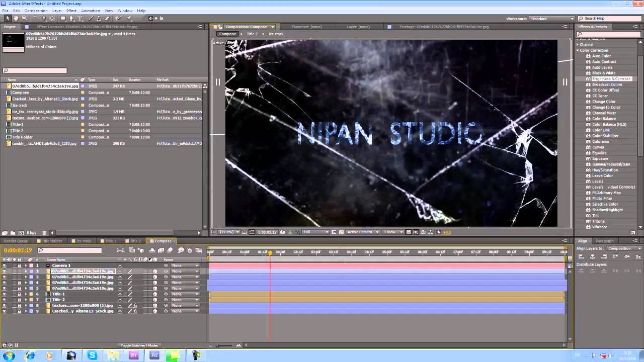Viewport: 644px width, 362px height.
Task: Toggle the Region of Interest button in viewer
Action: [x=334, y=232]
